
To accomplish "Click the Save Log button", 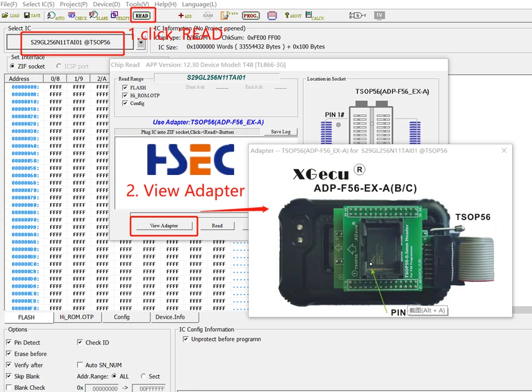I will [280, 132].
